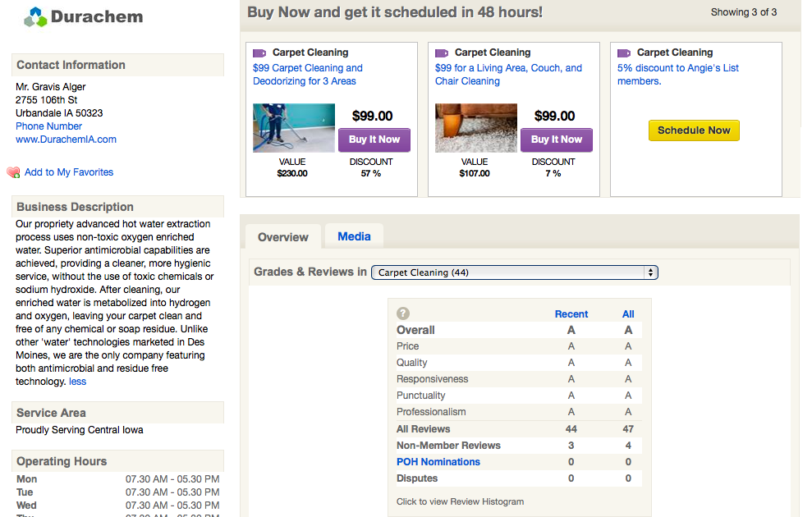Select the All grades column header

coord(628,314)
